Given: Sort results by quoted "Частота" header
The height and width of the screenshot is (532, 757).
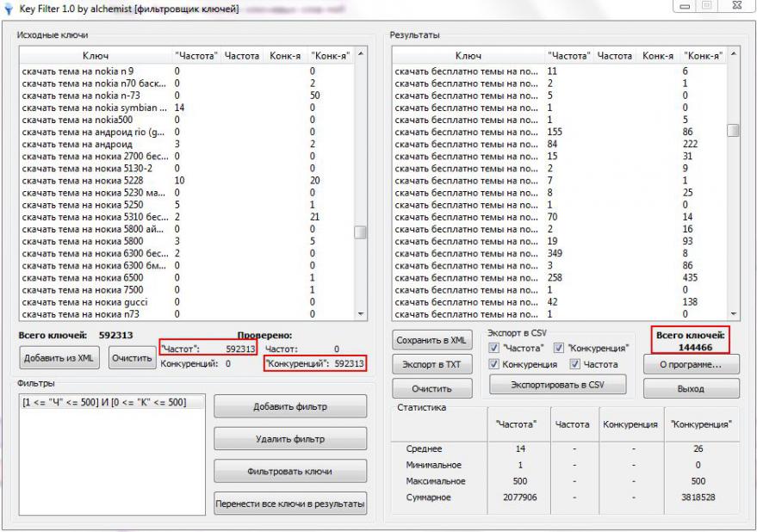Looking at the screenshot, I should (568, 55).
